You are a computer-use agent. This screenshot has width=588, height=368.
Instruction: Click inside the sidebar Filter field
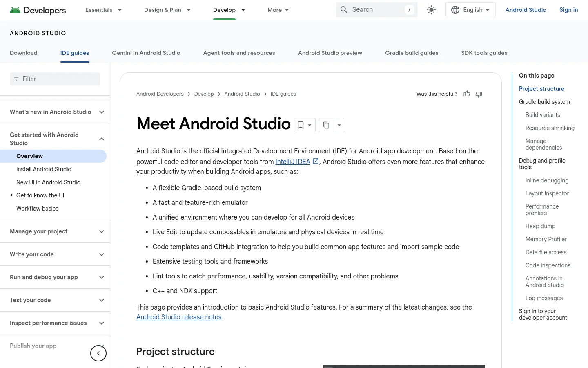click(55, 79)
